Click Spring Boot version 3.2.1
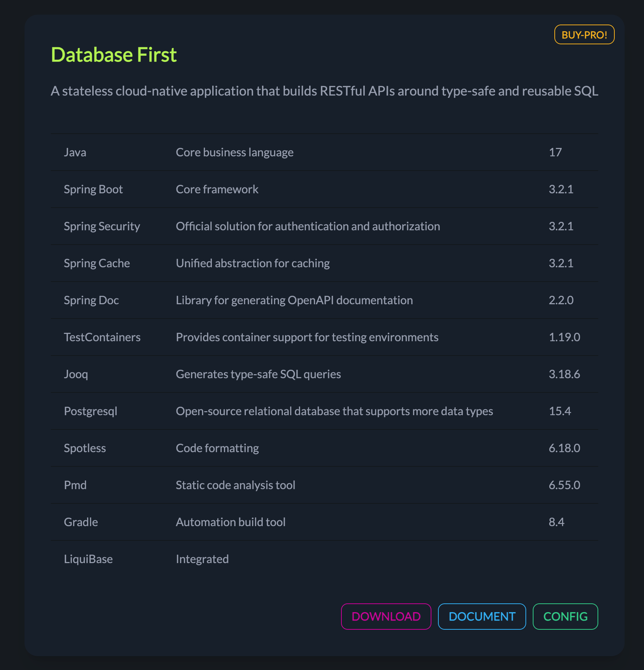644x670 pixels. point(561,189)
